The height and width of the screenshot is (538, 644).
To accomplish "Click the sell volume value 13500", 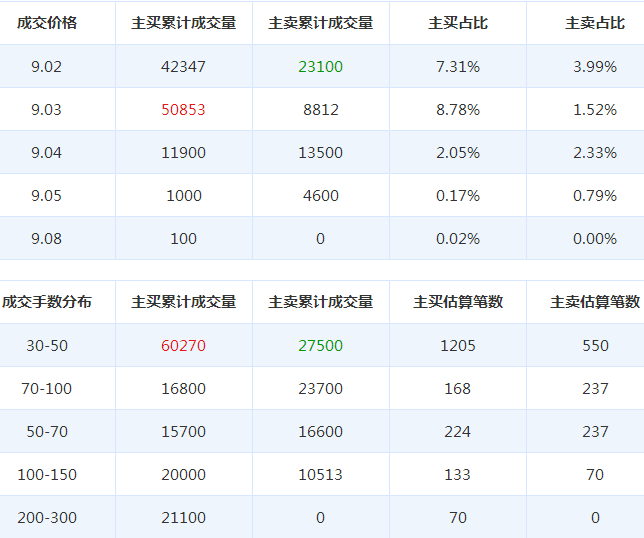I will (x=320, y=153).
